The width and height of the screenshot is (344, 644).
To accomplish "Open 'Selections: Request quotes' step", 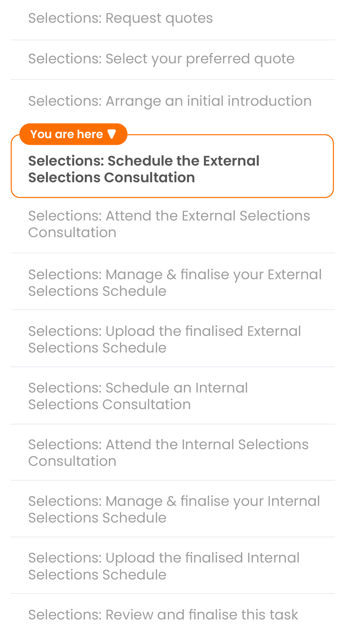I will click(x=120, y=18).
